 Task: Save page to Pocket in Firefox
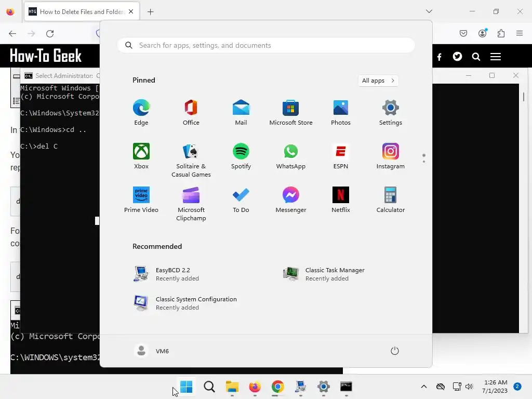463,33
